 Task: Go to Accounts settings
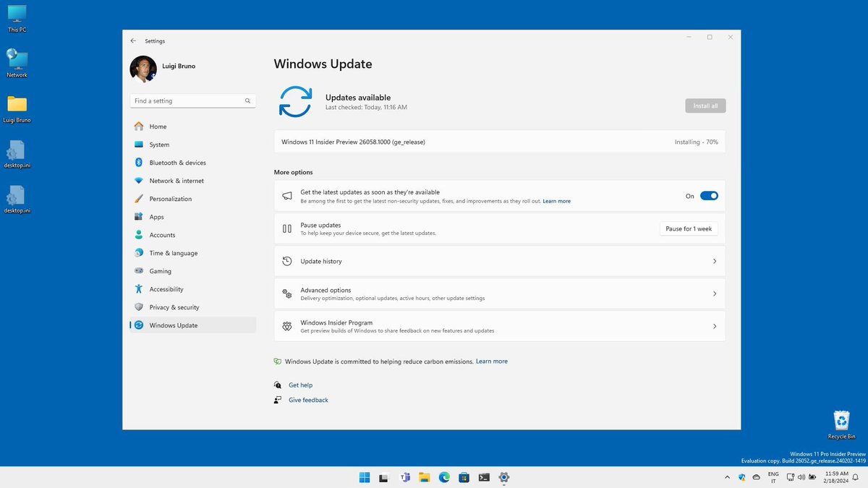[192, 235]
